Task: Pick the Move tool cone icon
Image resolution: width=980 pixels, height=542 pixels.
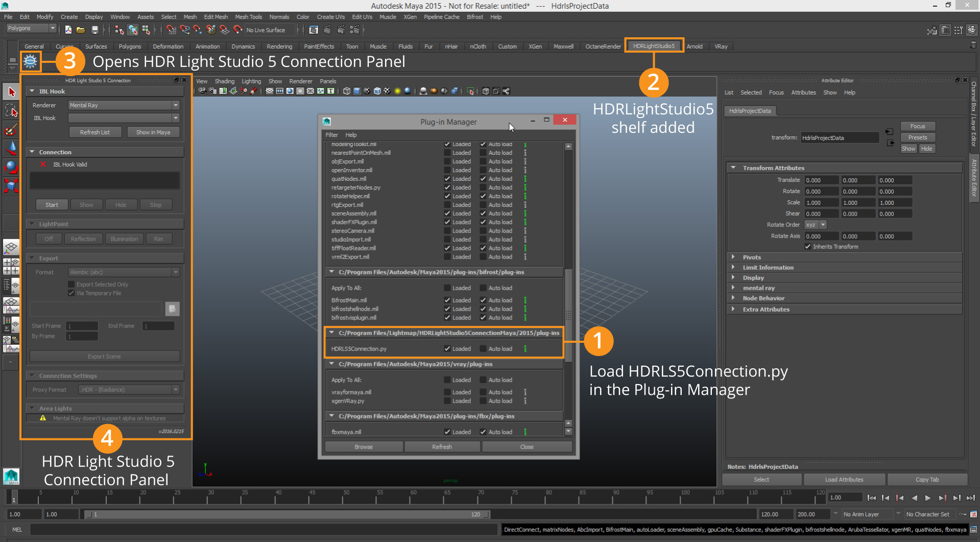Action: coord(11,148)
